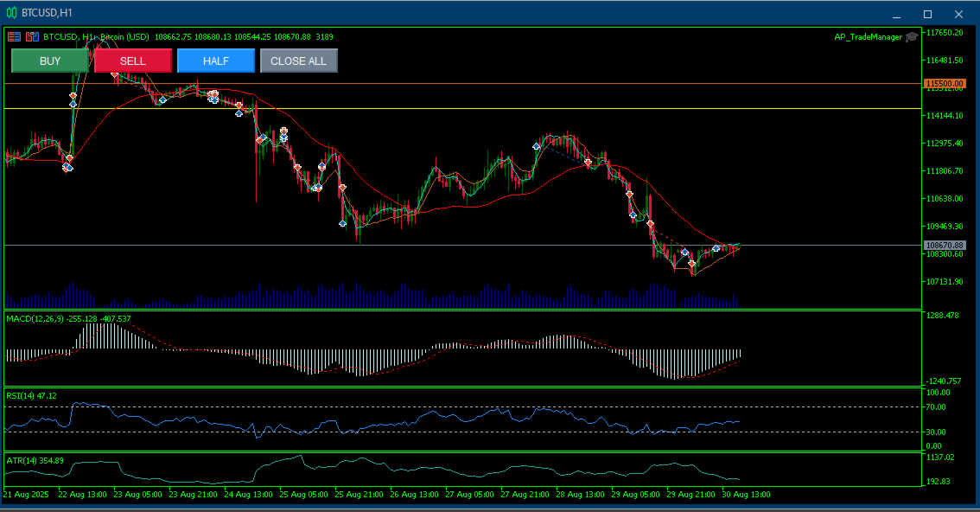Click the 28 Aug 13:00 time axis label
This screenshot has width=980, height=512.
(581, 495)
